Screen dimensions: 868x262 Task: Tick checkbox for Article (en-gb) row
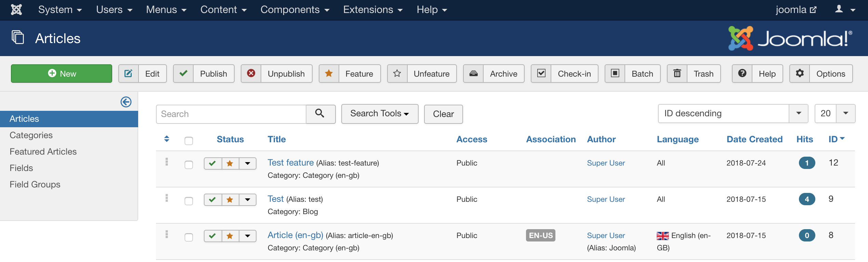click(189, 237)
